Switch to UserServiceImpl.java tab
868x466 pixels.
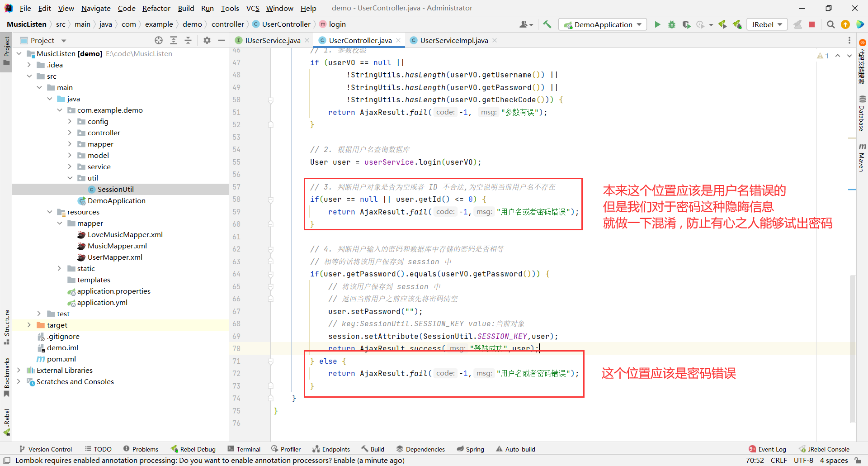454,40
